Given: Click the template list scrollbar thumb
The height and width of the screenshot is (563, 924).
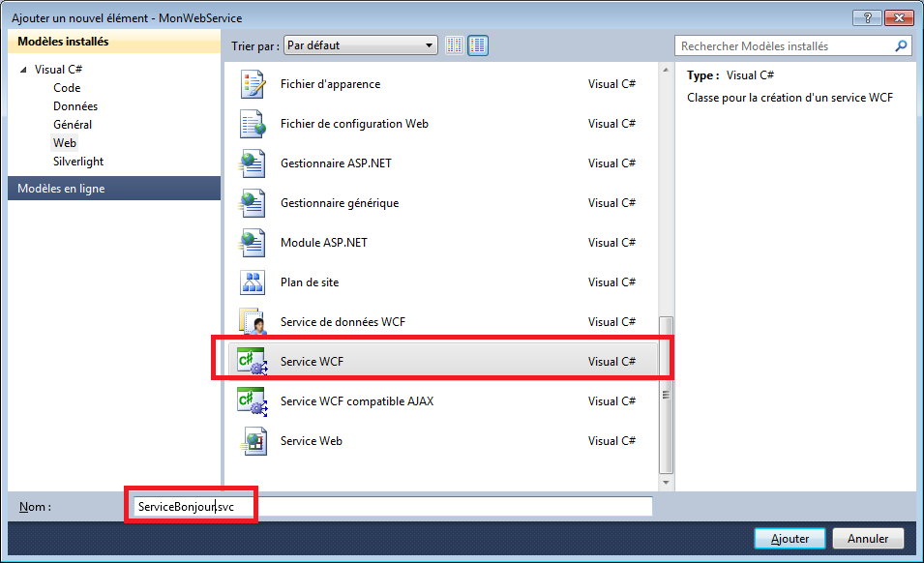Looking at the screenshot, I should [x=666, y=395].
